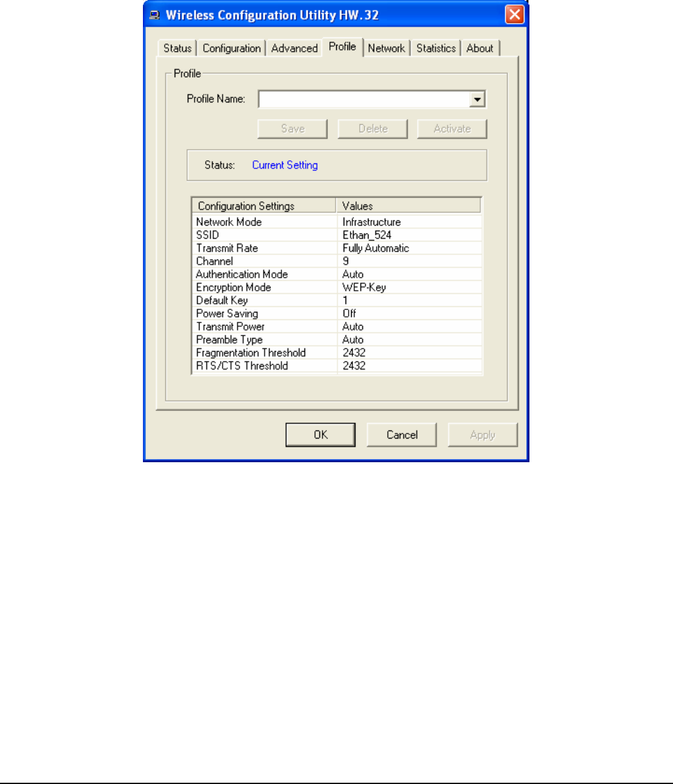The image size is (673, 784).
Task: Select the Preamble Type row
Action: point(337,339)
